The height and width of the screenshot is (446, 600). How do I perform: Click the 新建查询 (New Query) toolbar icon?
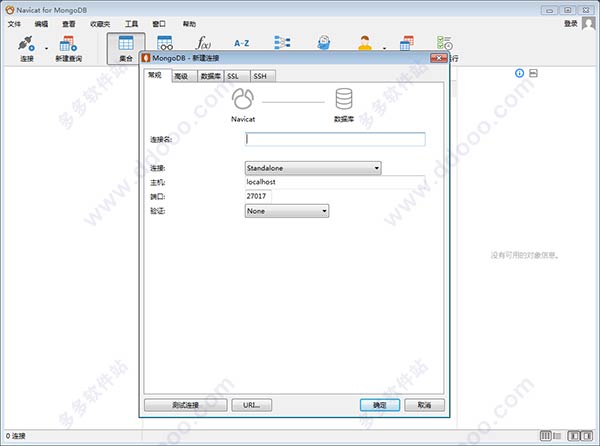(x=68, y=49)
